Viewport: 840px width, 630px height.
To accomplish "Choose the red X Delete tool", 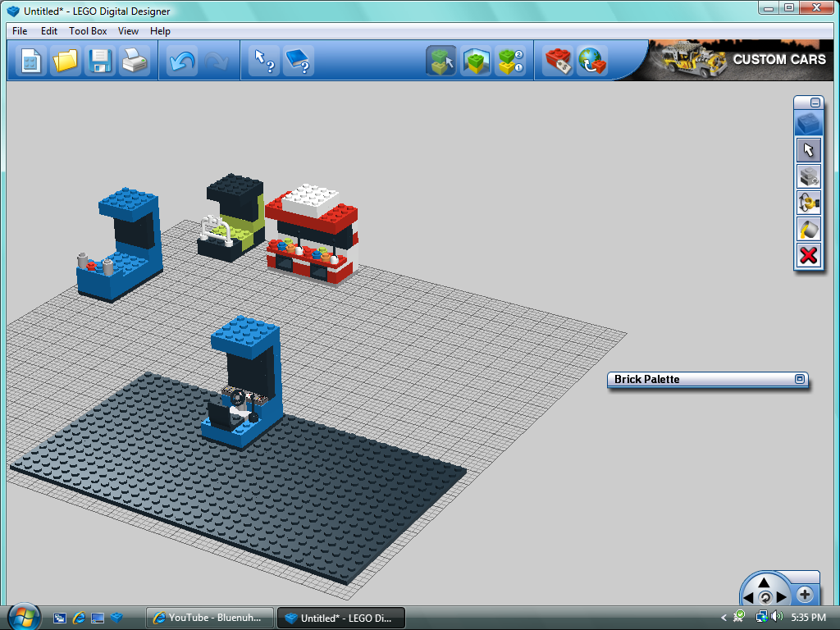I will click(x=808, y=256).
